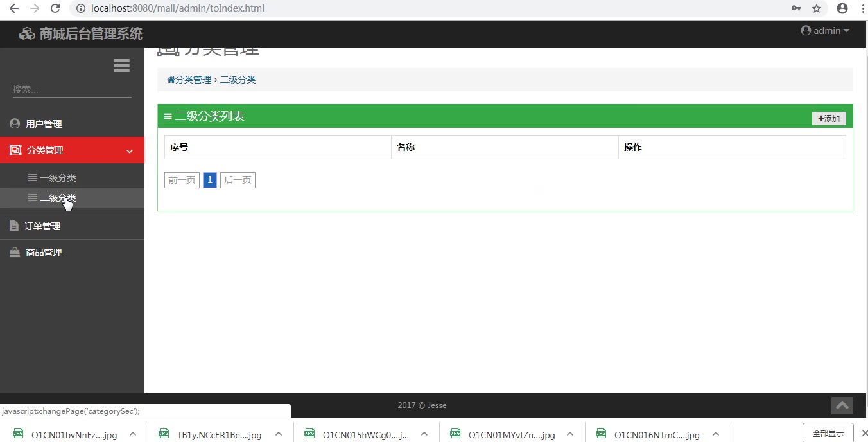Open options arrow for O1CN01bvNnFz download
The width and height of the screenshot is (868, 442).
pyautogui.click(x=133, y=434)
